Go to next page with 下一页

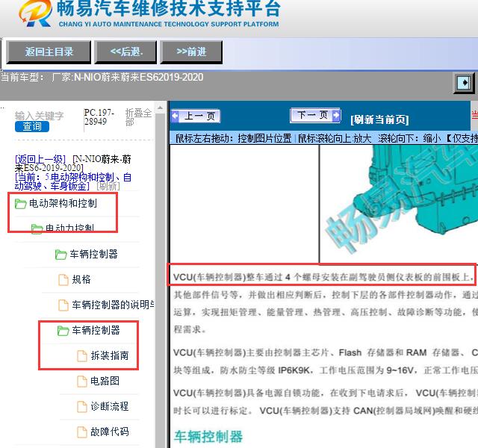tap(315, 115)
